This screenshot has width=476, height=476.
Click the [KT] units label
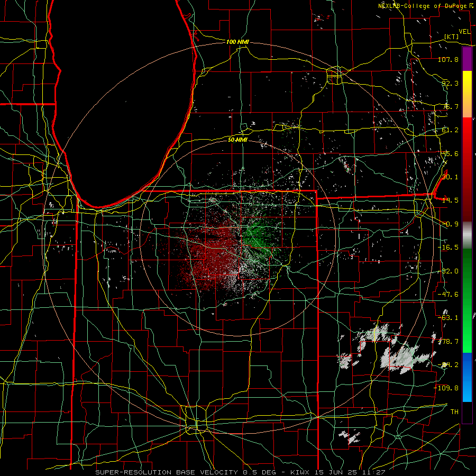click(452, 36)
